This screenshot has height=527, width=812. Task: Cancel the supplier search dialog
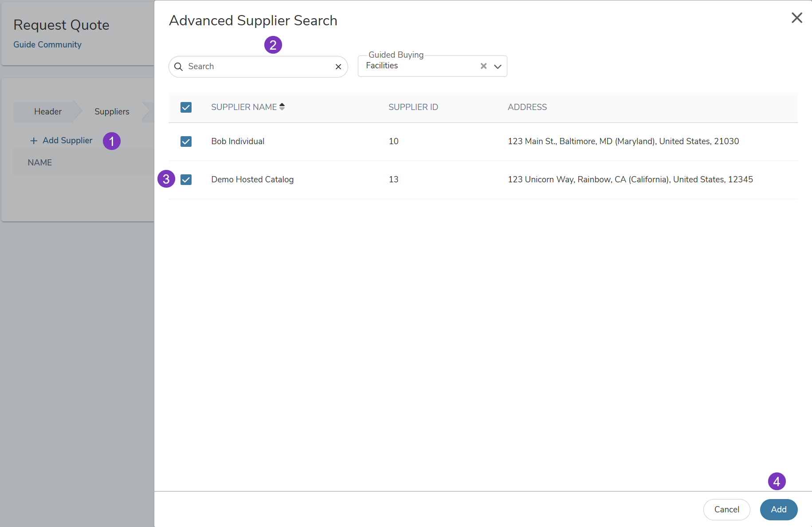click(x=726, y=509)
